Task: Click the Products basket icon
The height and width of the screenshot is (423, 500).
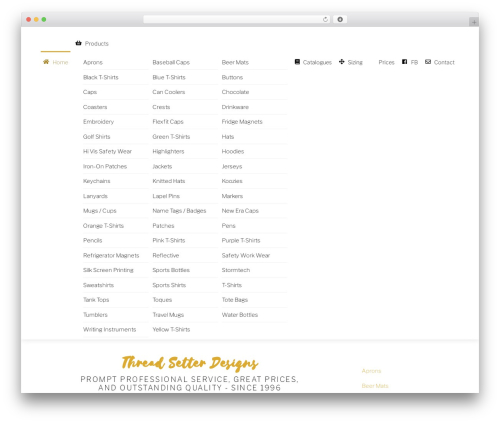Action: (x=78, y=43)
